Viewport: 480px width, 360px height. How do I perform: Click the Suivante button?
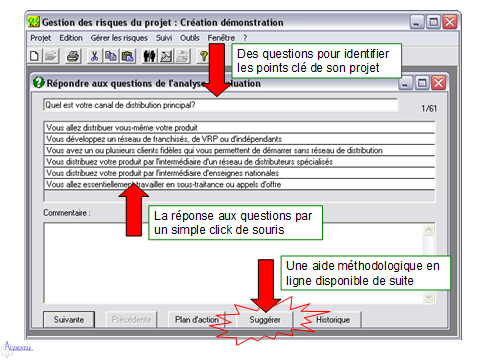(x=69, y=320)
